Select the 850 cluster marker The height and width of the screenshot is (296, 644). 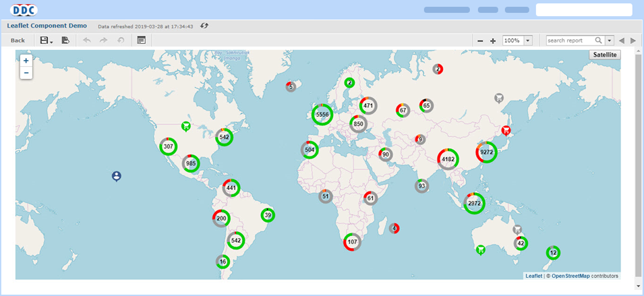click(359, 123)
